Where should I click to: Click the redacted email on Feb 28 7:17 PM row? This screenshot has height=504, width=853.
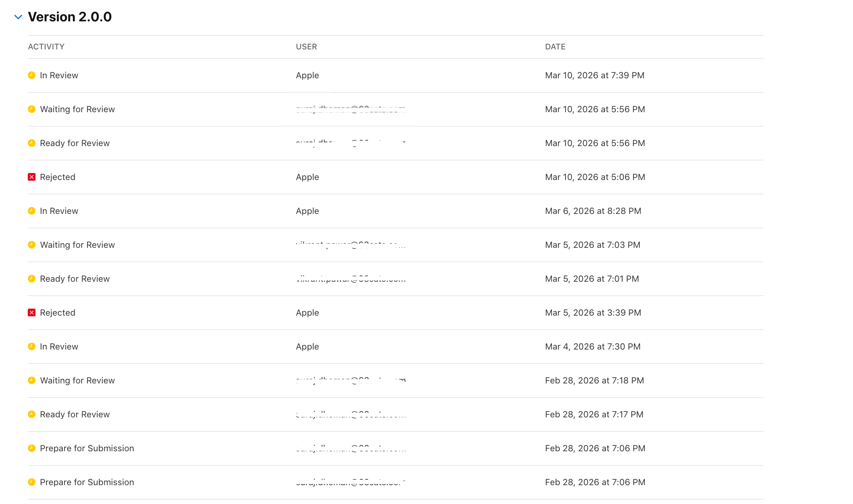(x=352, y=414)
